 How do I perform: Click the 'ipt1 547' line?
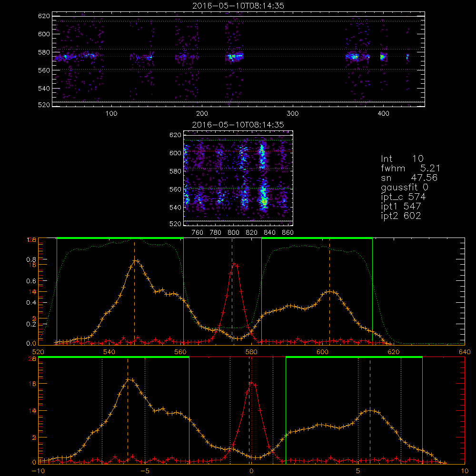tap(401, 207)
